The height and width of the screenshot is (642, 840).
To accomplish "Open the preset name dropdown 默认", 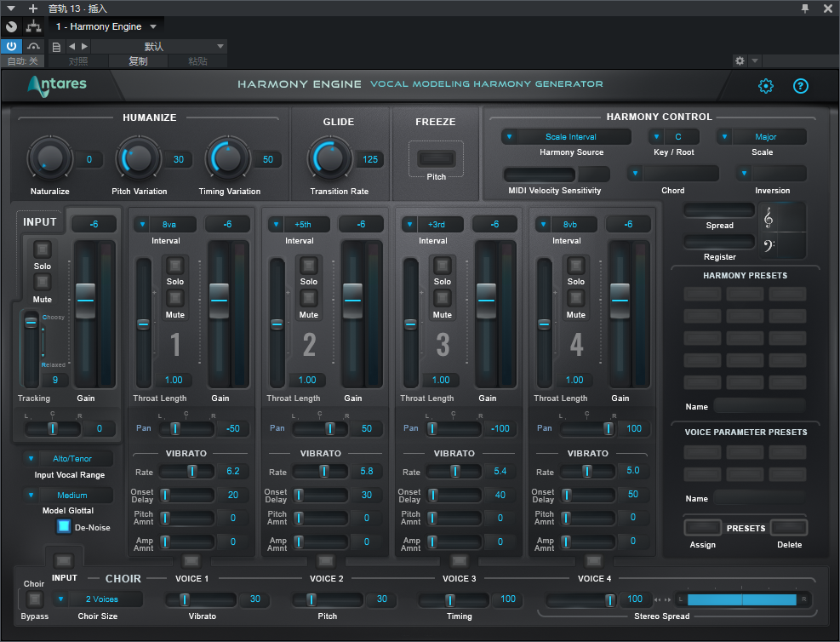I will coord(160,47).
